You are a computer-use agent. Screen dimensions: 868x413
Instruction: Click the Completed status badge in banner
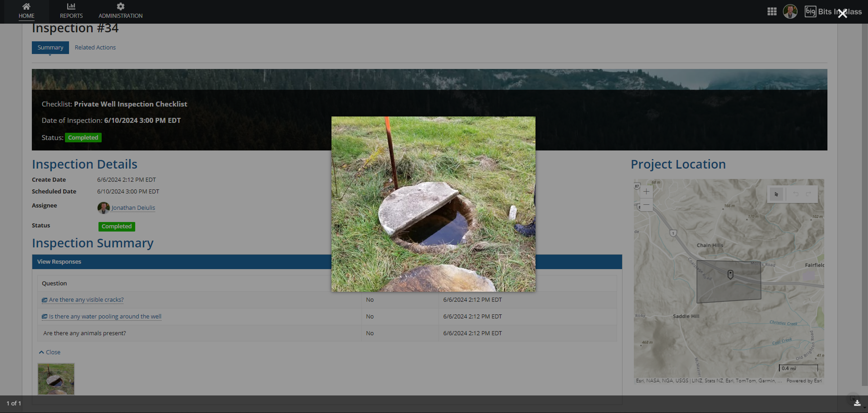coord(83,137)
